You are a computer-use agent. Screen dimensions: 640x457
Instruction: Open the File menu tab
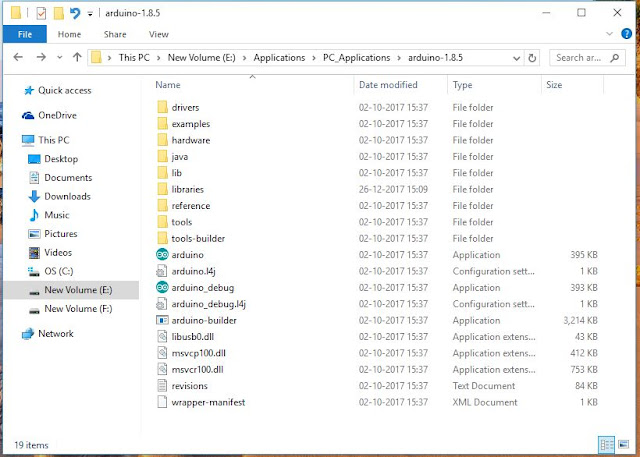pos(25,34)
